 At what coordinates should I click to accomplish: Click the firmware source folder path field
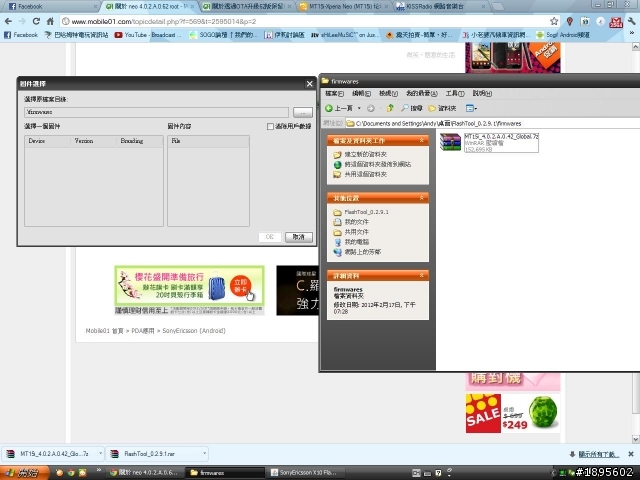tap(156, 112)
